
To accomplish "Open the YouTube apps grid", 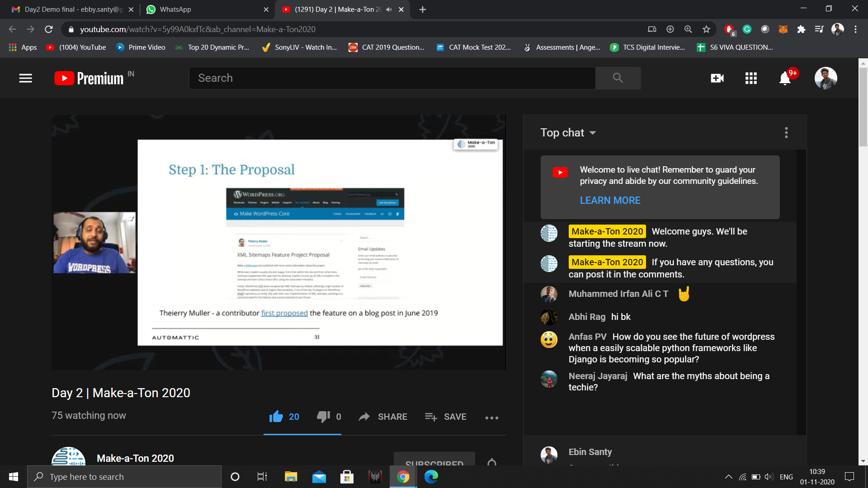I will [751, 78].
